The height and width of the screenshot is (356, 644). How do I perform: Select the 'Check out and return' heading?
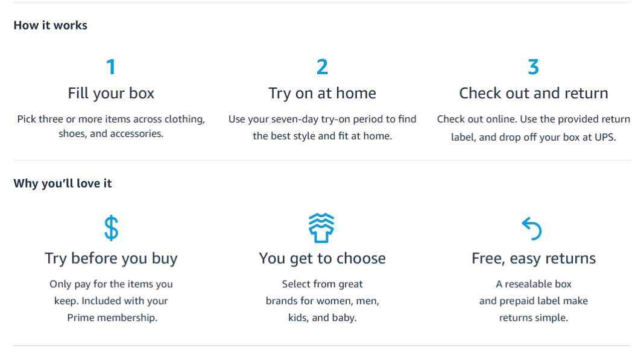pos(534,94)
